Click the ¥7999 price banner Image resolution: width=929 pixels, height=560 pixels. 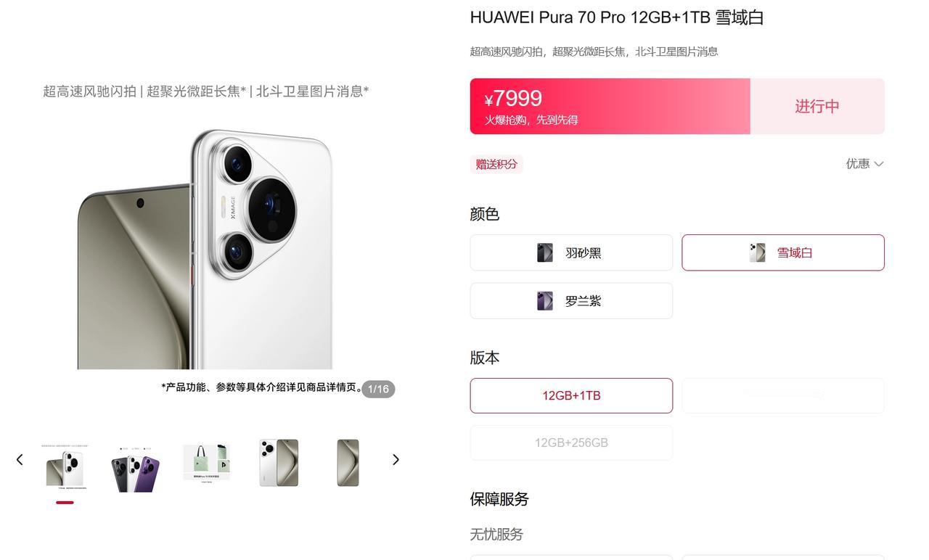pos(610,106)
